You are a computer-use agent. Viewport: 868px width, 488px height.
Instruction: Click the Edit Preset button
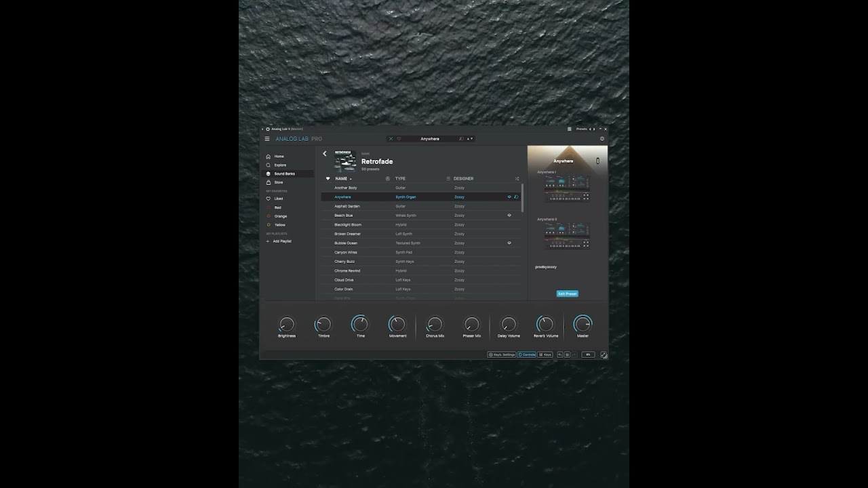click(567, 294)
